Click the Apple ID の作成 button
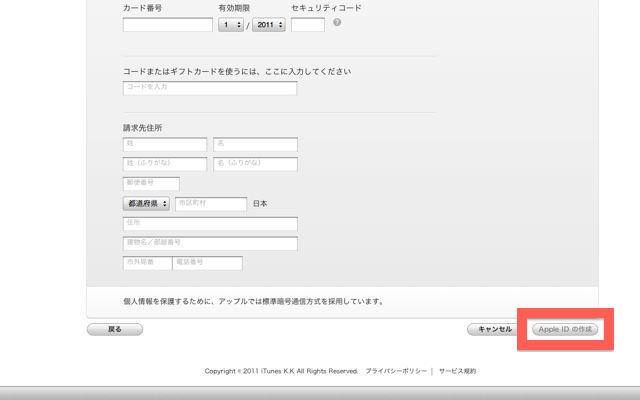The width and height of the screenshot is (640, 400). click(x=565, y=329)
